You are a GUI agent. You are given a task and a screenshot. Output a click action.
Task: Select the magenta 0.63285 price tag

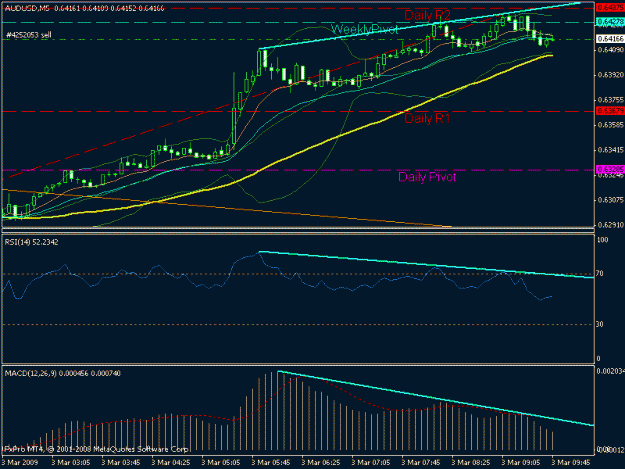point(610,169)
